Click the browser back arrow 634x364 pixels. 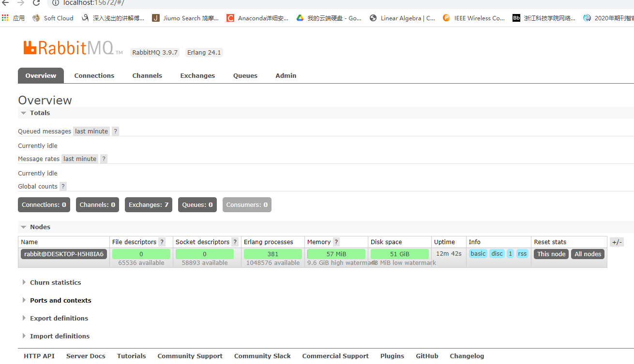pyautogui.click(x=5, y=2)
